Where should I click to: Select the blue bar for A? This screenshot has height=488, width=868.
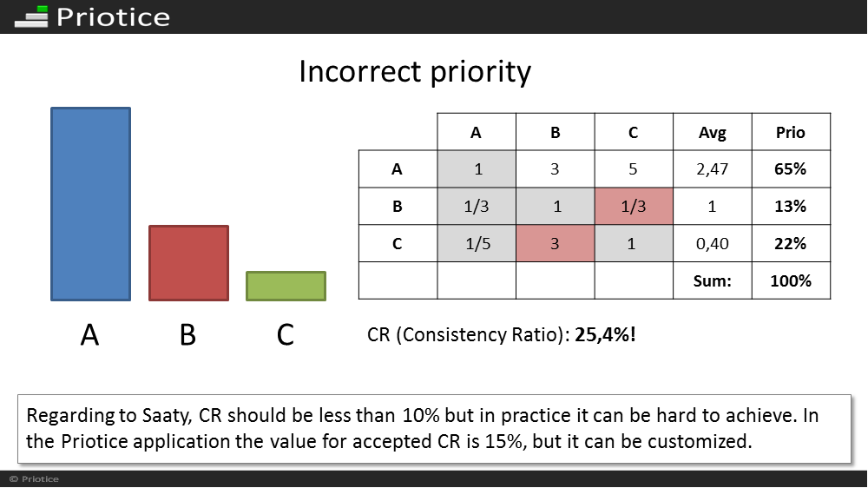91,204
